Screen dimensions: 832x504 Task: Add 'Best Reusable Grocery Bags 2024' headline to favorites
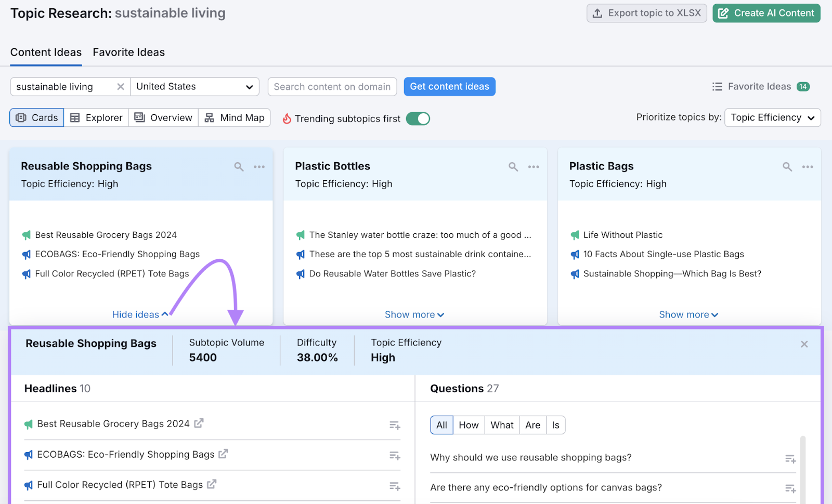click(395, 426)
